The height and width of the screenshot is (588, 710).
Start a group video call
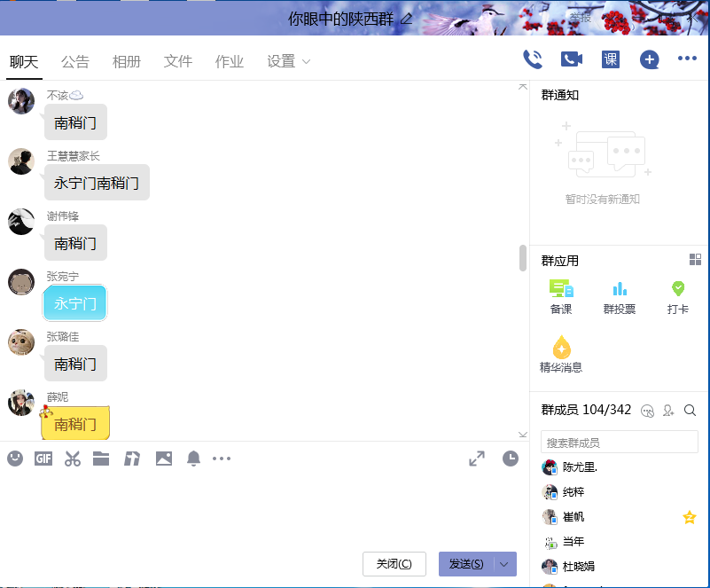572,59
